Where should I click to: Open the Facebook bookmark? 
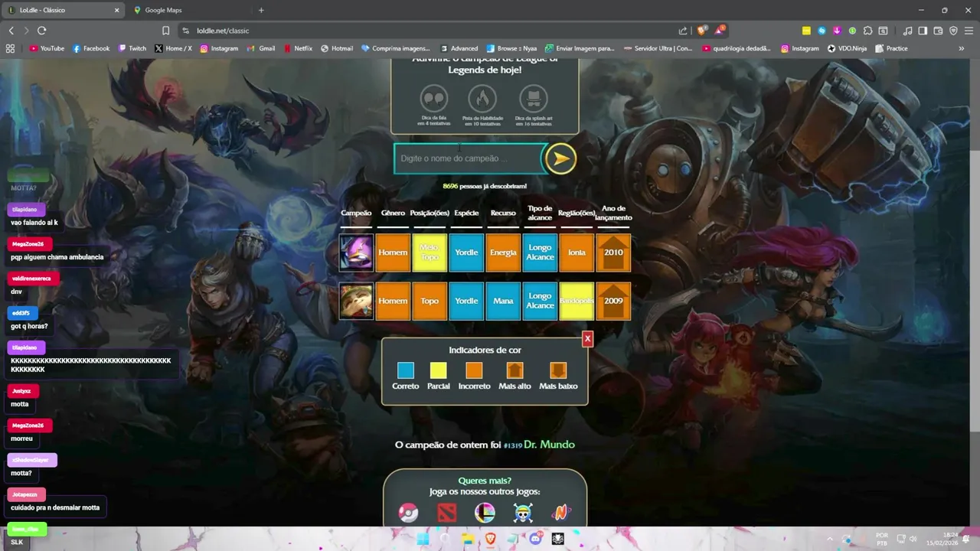click(91, 48)
